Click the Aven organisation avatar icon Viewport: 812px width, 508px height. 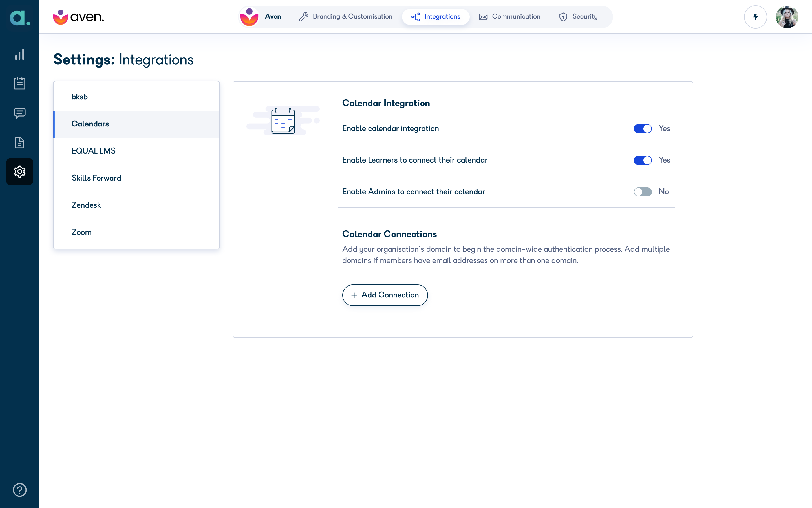point(249,17)
